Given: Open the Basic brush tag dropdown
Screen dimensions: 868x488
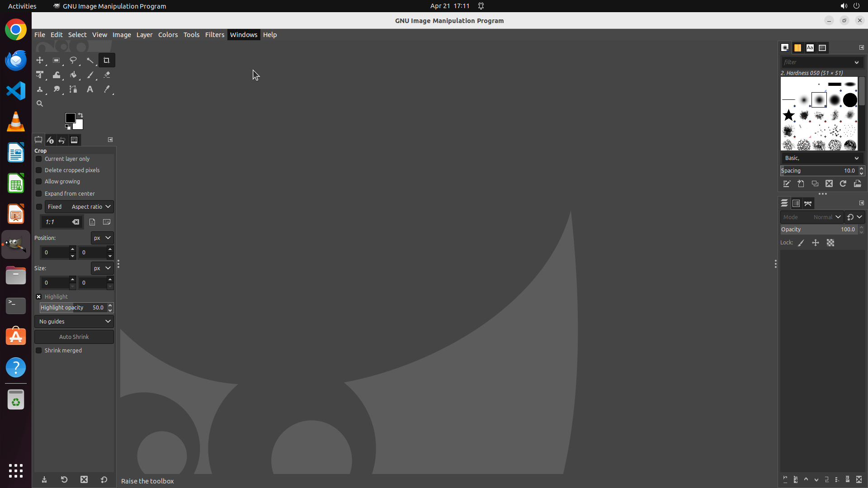Looking at the screenshot, I should coord(821,158).
